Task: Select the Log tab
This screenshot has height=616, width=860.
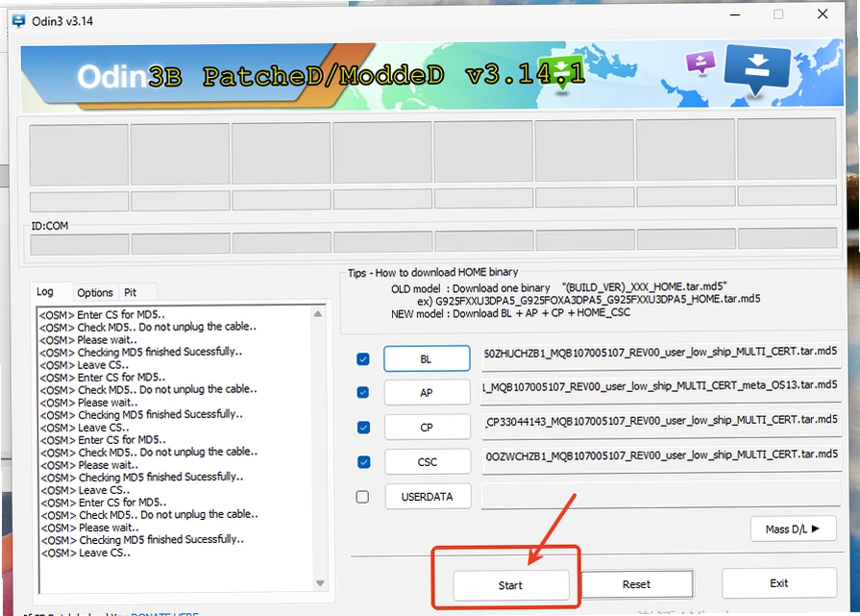Action: [45, 292]
